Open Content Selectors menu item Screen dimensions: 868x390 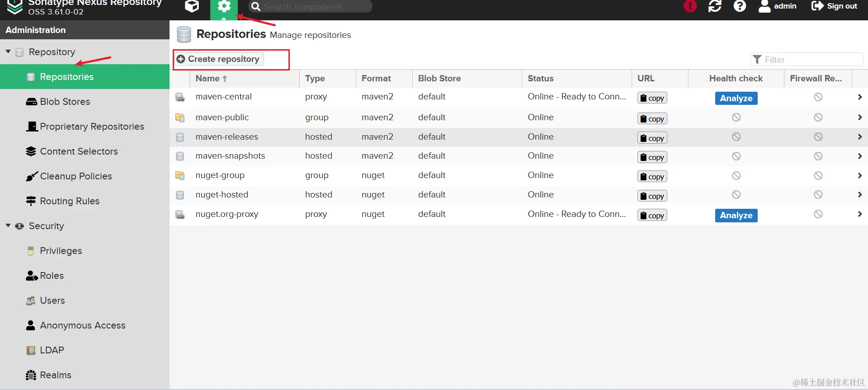[x=85, y=151]
